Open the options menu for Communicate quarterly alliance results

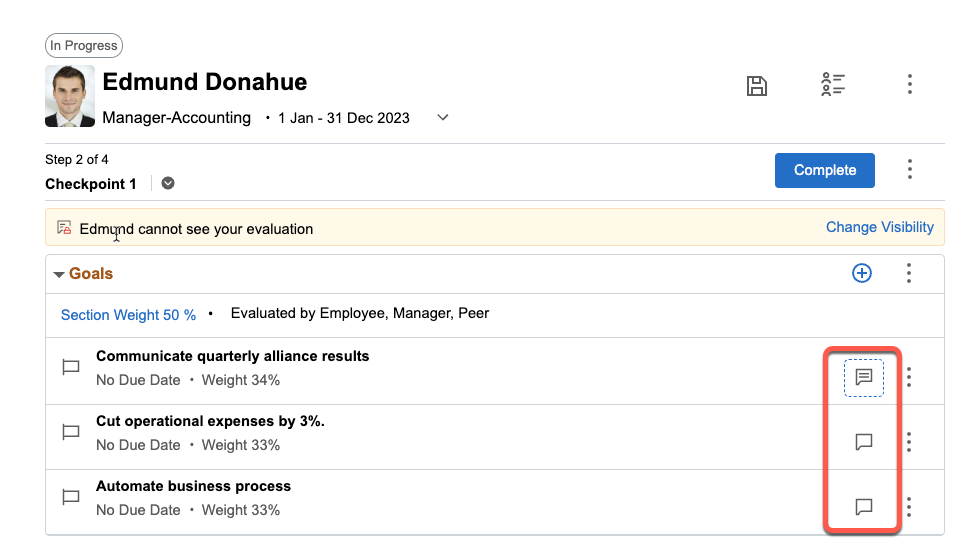909,377
